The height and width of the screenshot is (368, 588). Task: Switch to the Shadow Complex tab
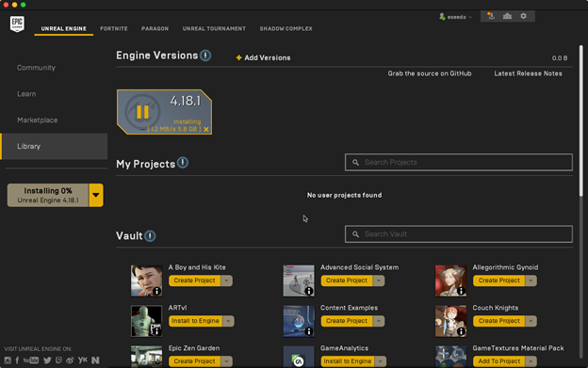286,28
